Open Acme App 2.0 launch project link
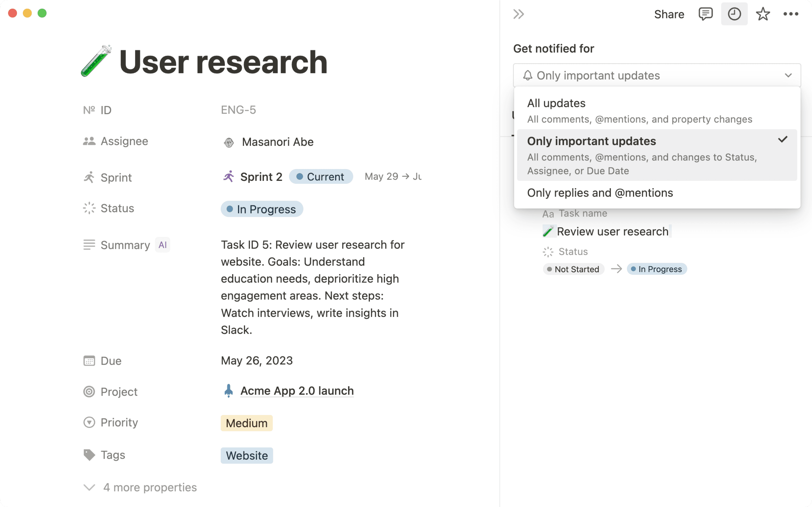Image resolution: width=812 pixels, height=507 pixels. point(297,391)
